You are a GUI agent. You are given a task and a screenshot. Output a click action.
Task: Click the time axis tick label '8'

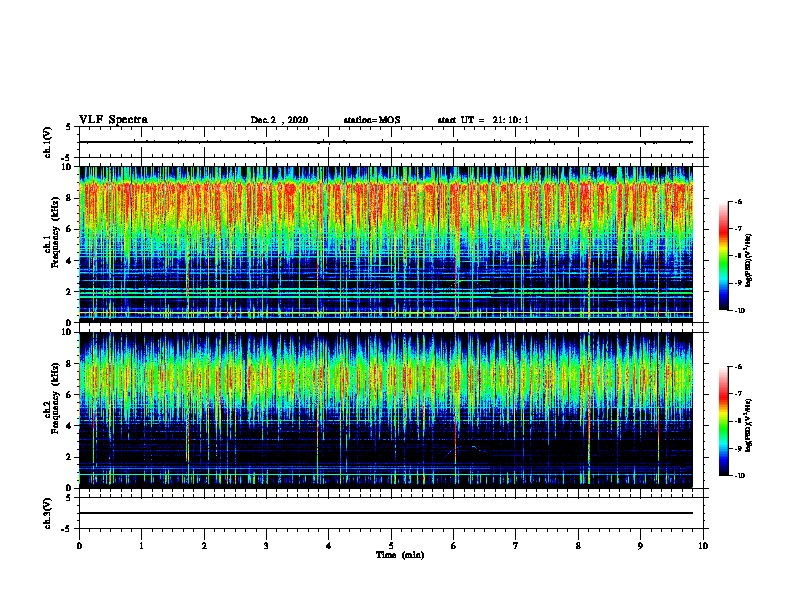pyautogui.click(x=578, y=546)
